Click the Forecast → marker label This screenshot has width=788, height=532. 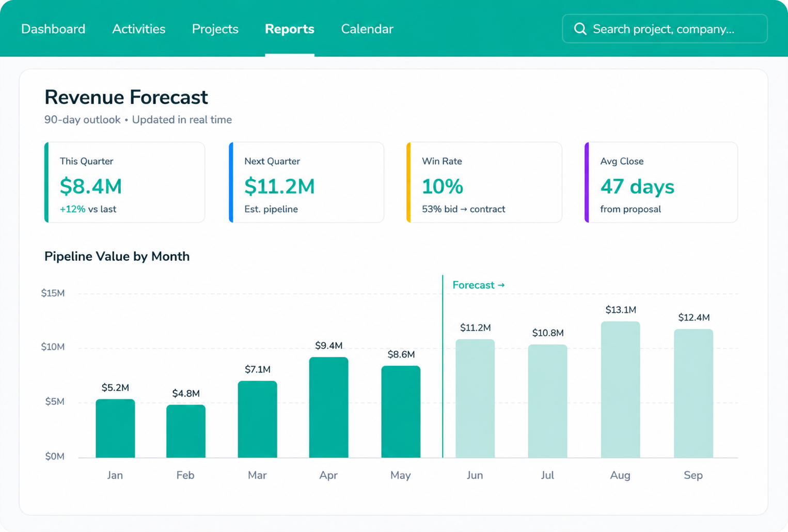479,285
